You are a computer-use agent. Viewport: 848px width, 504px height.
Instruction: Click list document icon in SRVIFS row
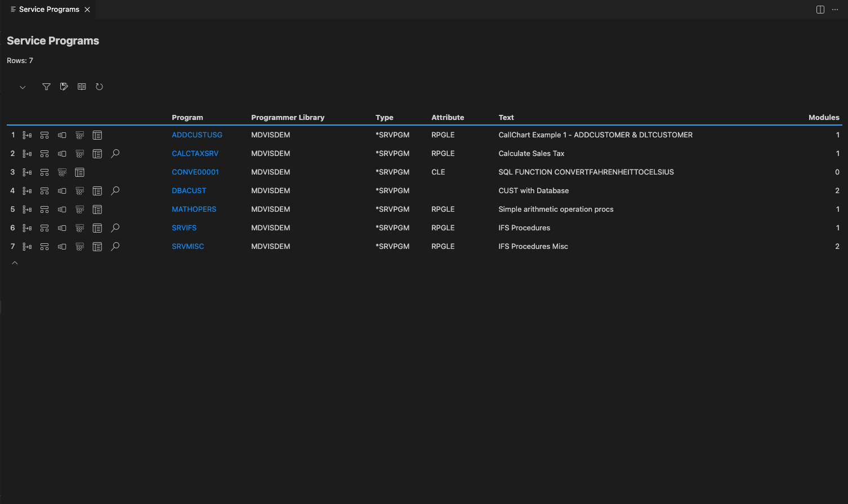(97, 228)
